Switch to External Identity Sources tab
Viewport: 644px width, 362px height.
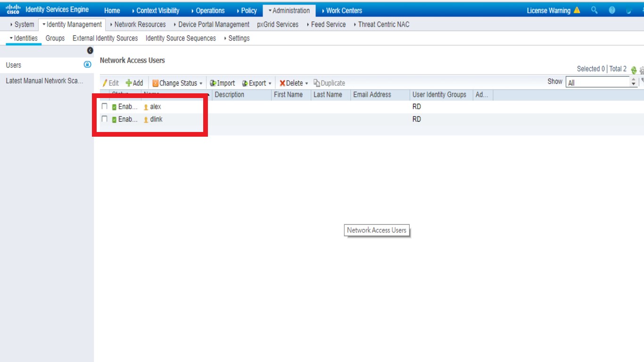(x=105, y=38)
